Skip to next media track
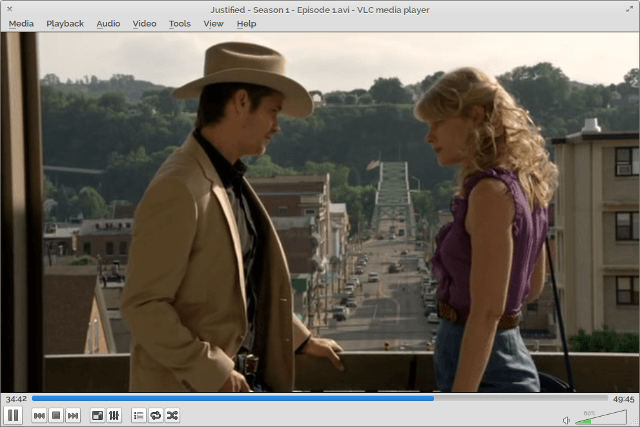640x427 pixels. click(73, 416)
